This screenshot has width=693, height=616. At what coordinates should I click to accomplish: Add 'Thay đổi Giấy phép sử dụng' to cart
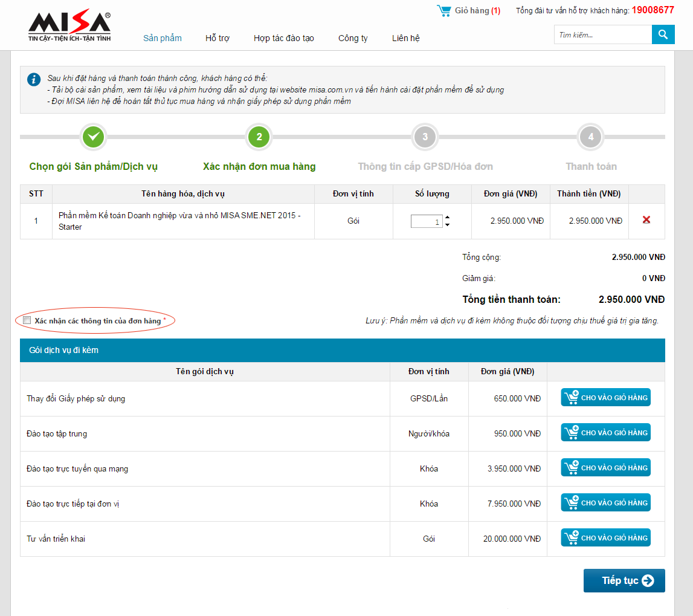click(605, 398)
